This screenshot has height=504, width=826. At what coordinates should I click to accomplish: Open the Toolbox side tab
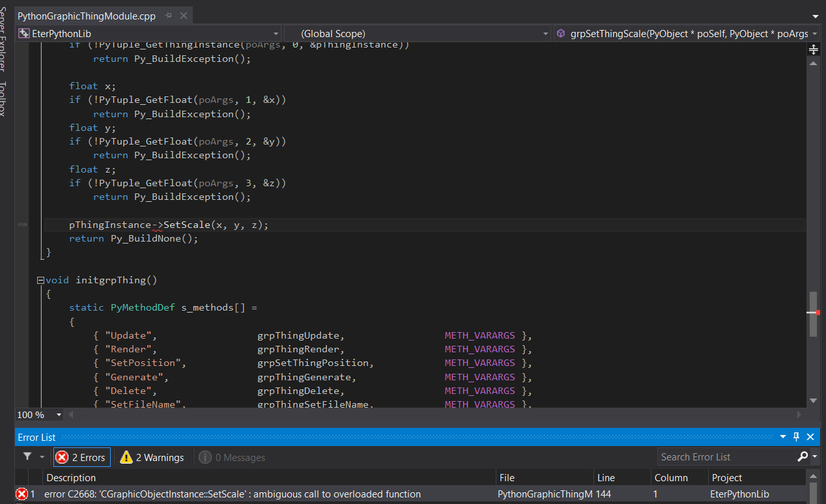point(4,98)
